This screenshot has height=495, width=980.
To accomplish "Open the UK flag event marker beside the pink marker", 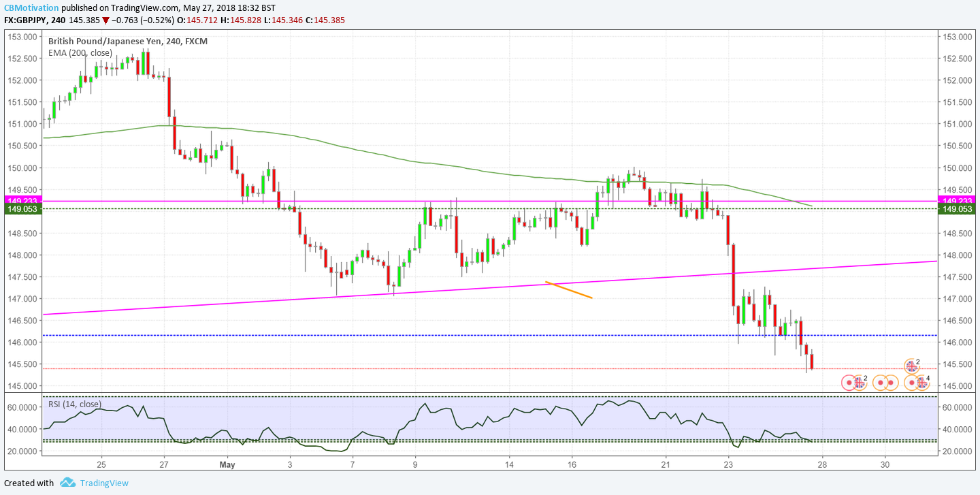I will 860,383.
